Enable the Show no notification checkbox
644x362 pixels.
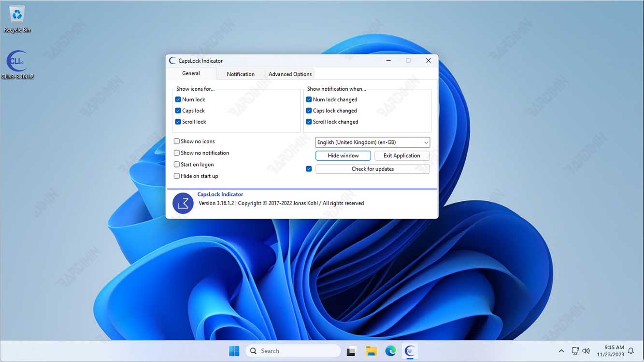[x=177, y=153]
